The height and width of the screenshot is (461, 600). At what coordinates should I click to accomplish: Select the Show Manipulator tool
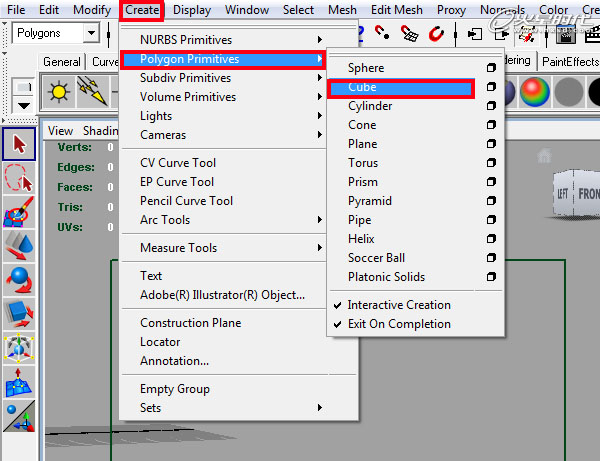tap(19, 416)
